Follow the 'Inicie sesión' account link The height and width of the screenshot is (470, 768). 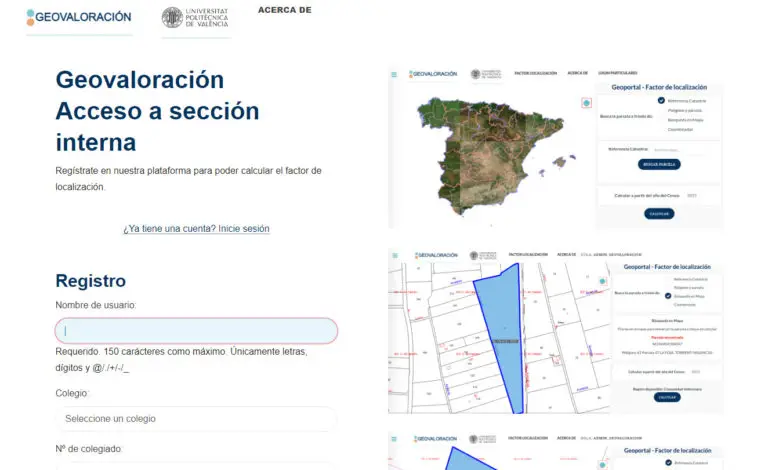pos(196,229)
